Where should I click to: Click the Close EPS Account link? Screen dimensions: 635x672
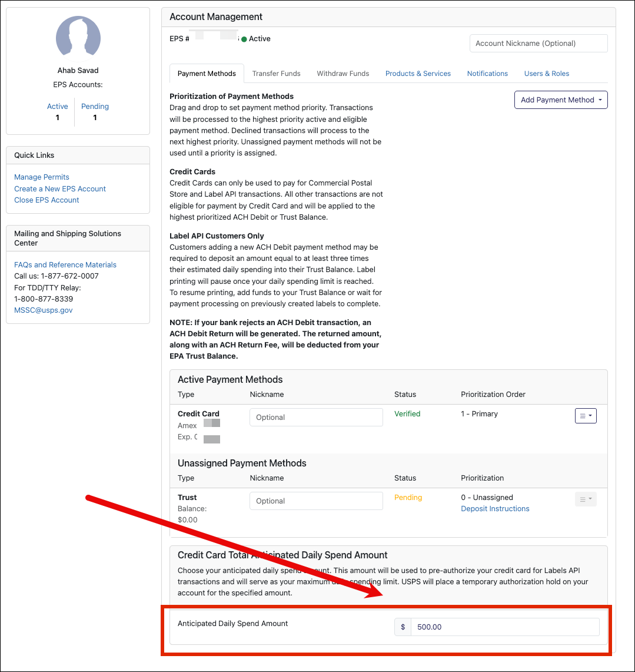coord(46,200)
